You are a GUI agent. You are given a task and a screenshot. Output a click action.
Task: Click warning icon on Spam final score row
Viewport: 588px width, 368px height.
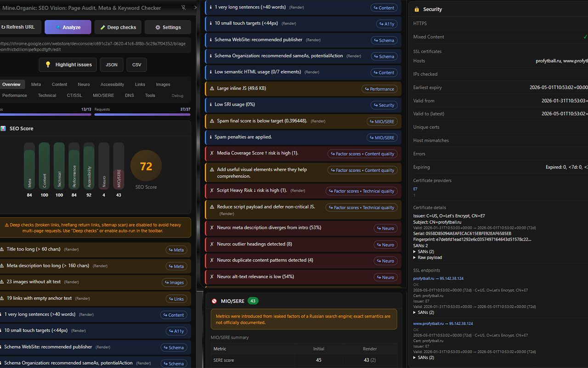[212, 121]
